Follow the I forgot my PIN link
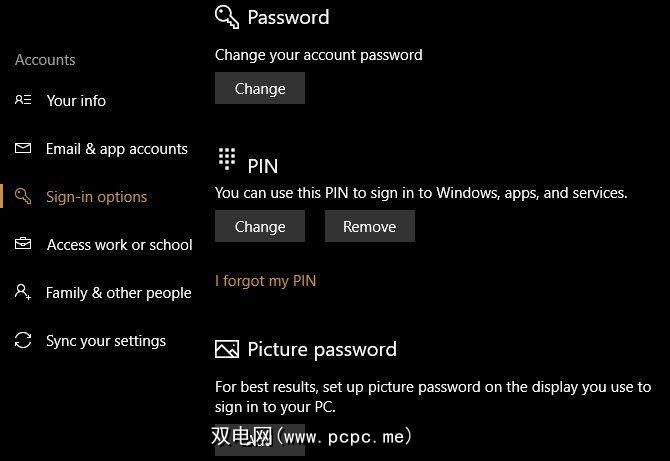Viewport: 670px width, 461px height. pos(265,281)
